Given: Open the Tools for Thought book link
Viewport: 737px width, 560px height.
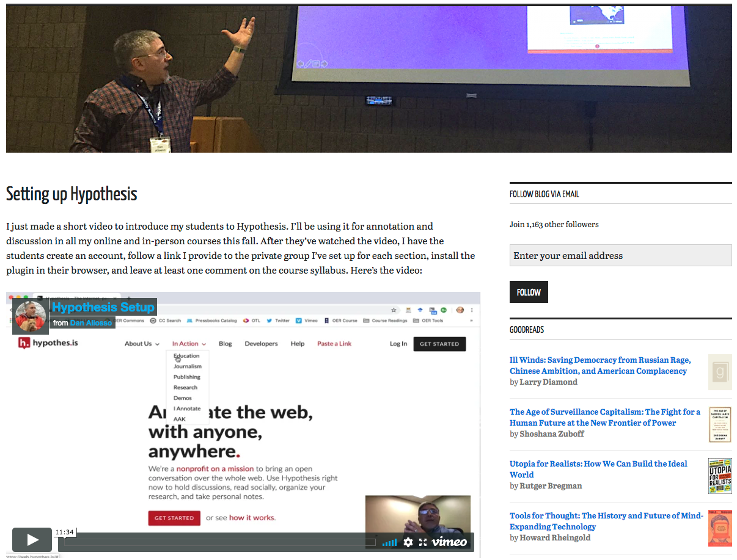Looking at the screenshot, I should coord(606,521).
